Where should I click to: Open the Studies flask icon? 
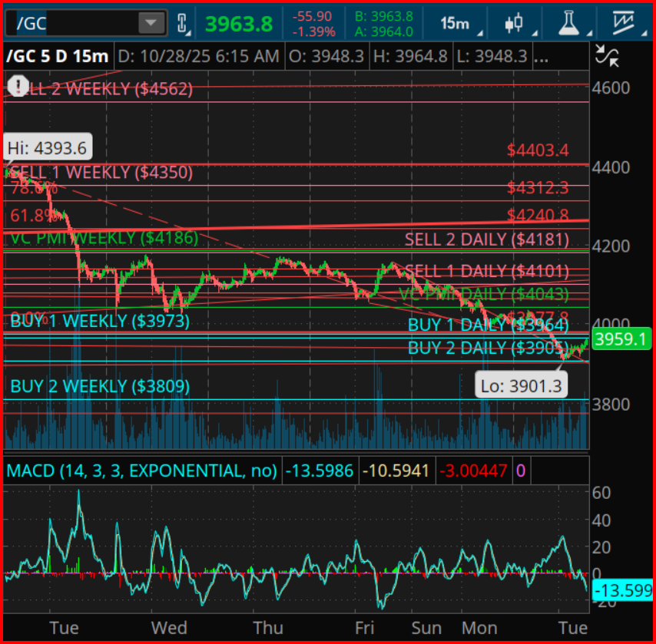click(x=568, y=22)
